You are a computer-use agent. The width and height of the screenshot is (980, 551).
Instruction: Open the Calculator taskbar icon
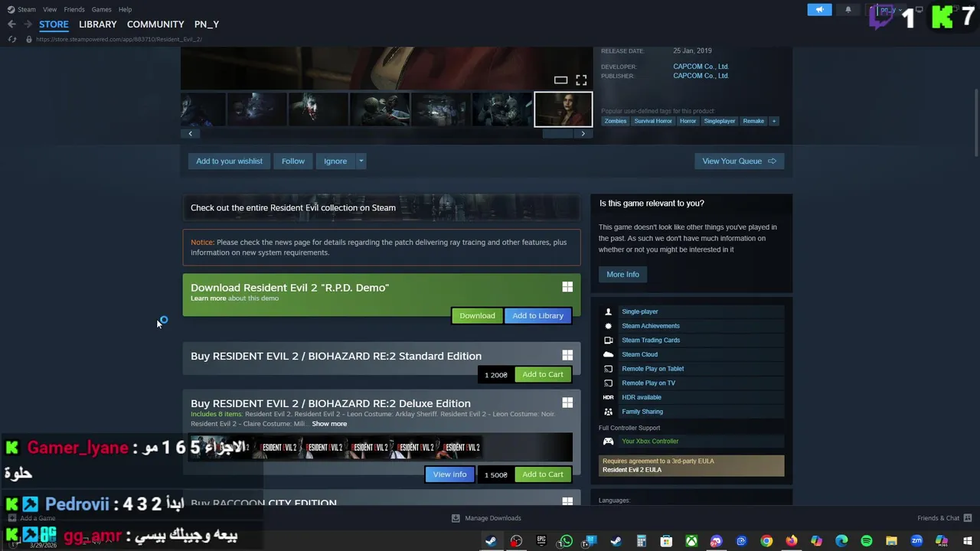(x=641, y=541)
